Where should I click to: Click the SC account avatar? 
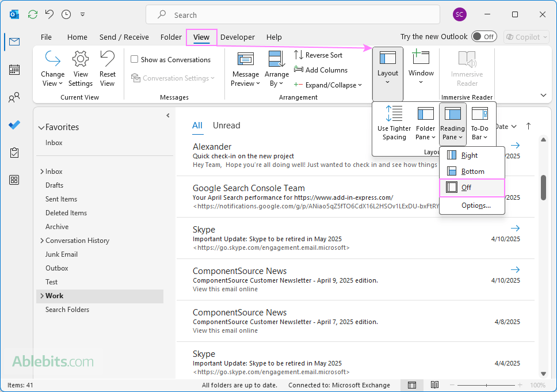tap(459, 14)
